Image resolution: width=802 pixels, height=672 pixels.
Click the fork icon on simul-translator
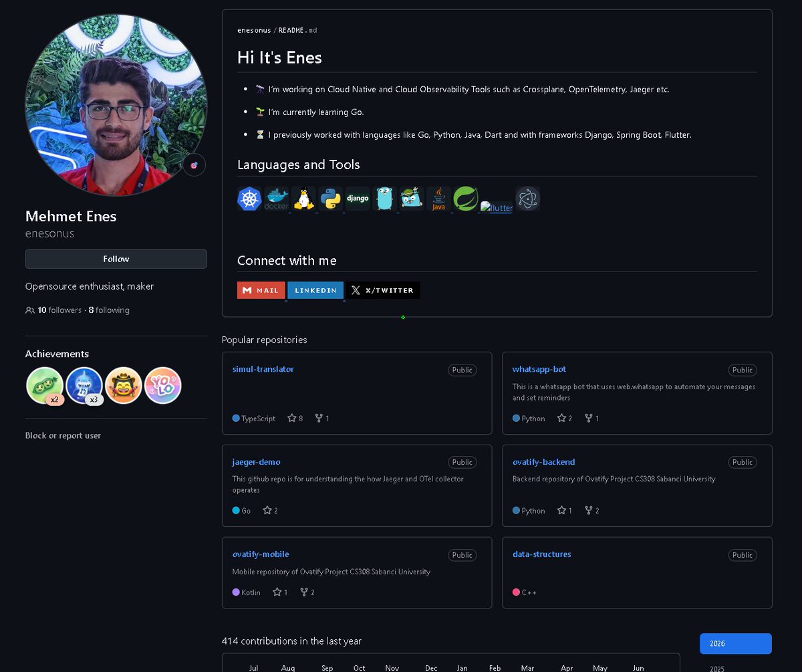click(319, 418)
